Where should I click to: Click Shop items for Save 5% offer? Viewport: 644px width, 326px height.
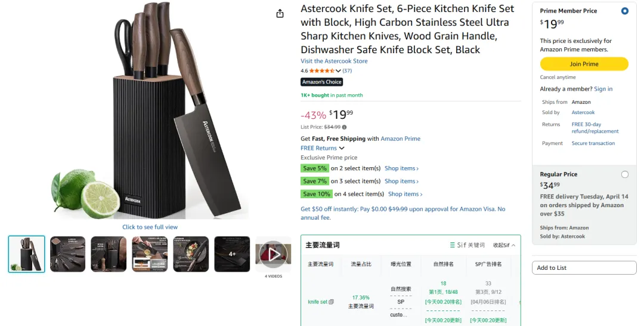coord(401,168)
